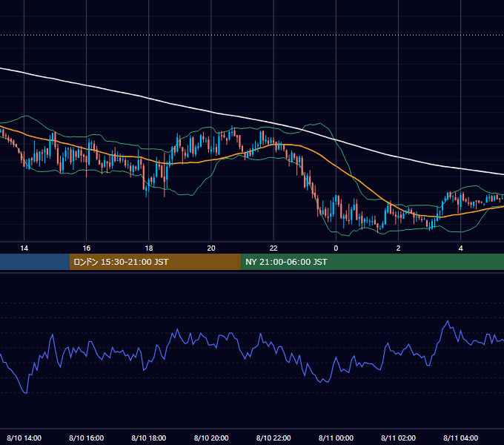This screenshot has height=445, width=504.
Task: Click the 8/10 14:00 label on oscillator axis
Action: pos(24,438)
